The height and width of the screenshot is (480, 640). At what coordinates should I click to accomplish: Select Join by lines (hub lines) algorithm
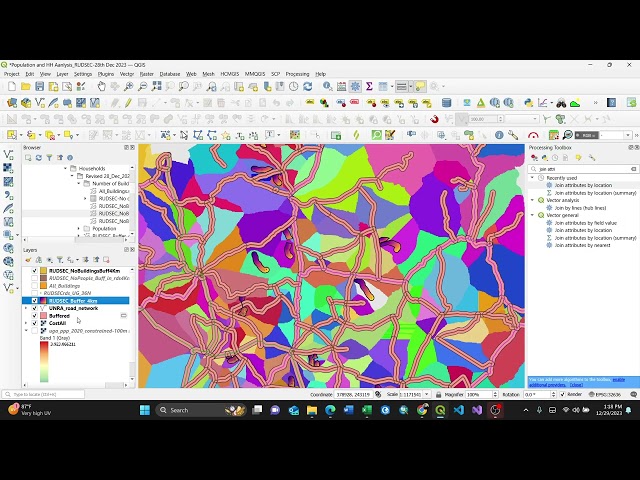[580, 208]
